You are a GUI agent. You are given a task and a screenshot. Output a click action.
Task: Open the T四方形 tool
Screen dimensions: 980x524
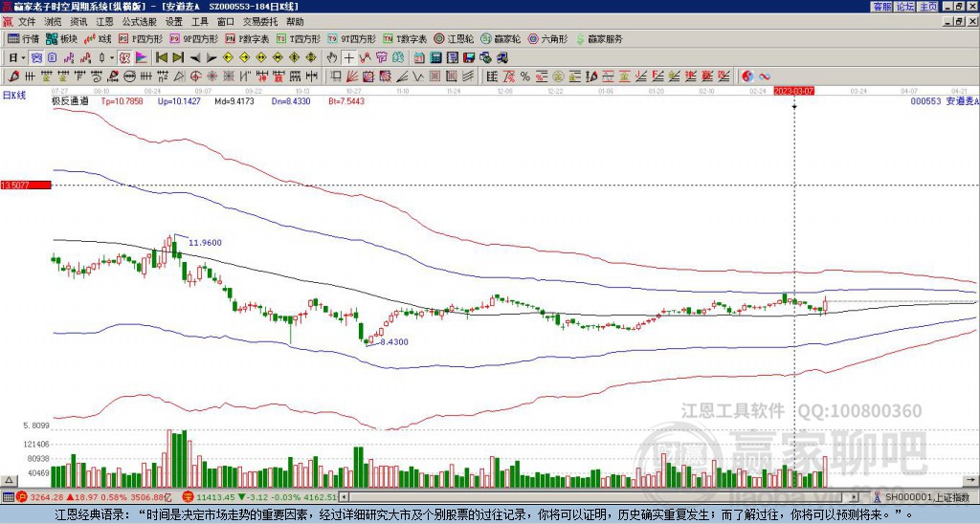click(299, 38)
